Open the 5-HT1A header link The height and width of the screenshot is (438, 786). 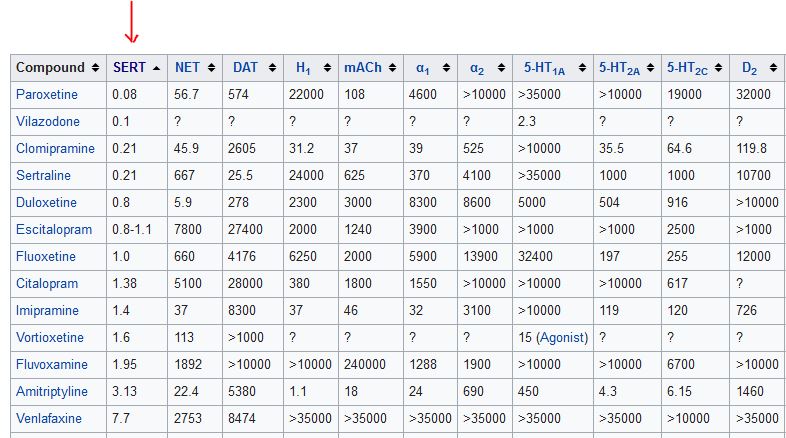pos(544,68)
